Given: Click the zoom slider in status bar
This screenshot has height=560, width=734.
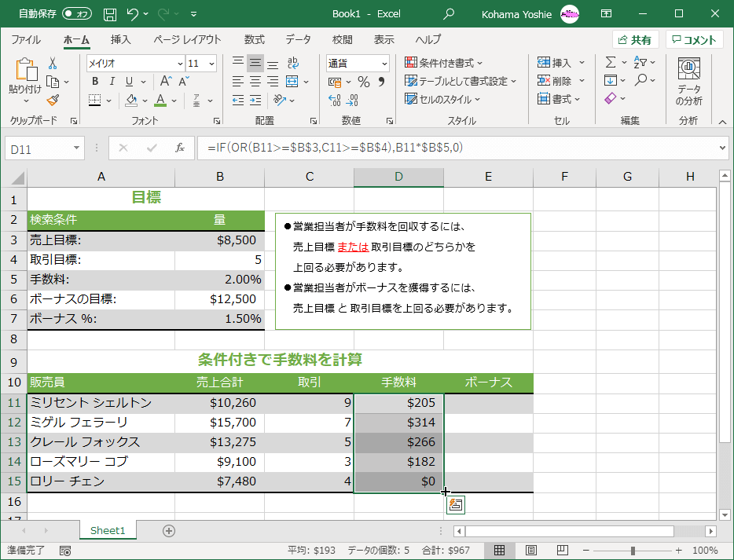Looking at the screenshot, I should point(633,551).
